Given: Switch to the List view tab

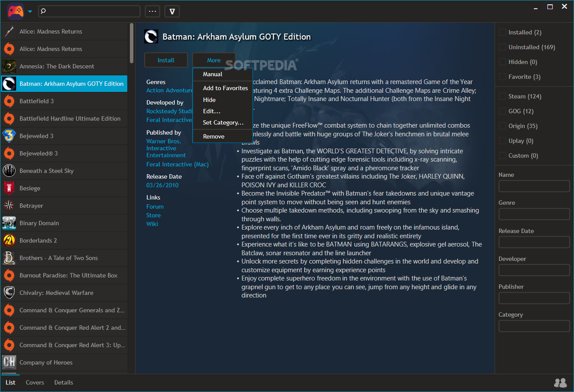Looking at the screenshot, I should [10, 382].
